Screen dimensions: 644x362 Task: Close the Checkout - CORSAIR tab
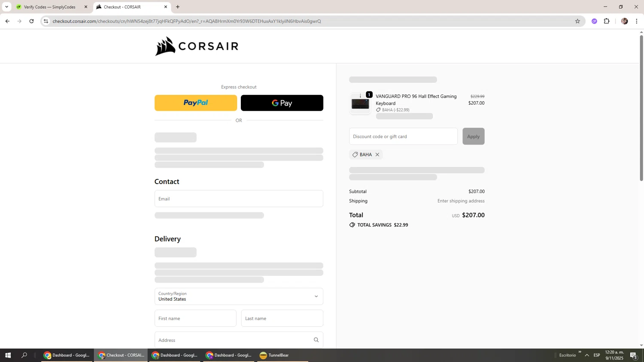166,7
